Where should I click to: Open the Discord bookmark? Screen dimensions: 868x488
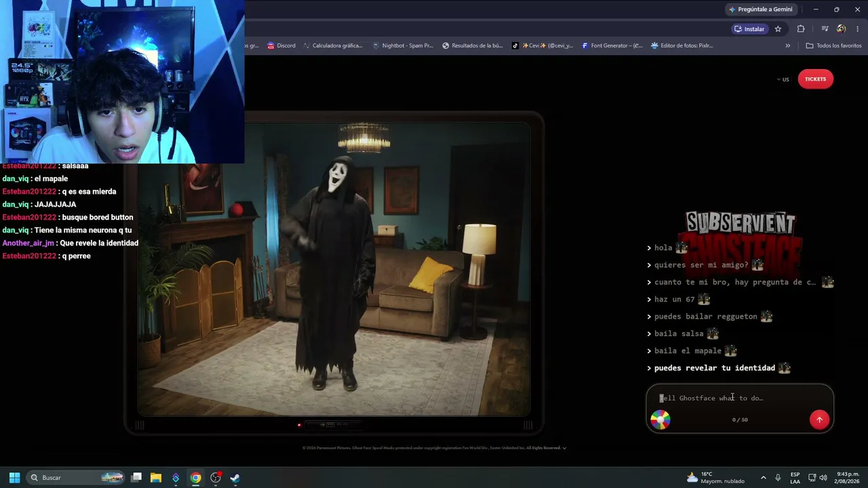pyautogui.click(x=281, y=46)
